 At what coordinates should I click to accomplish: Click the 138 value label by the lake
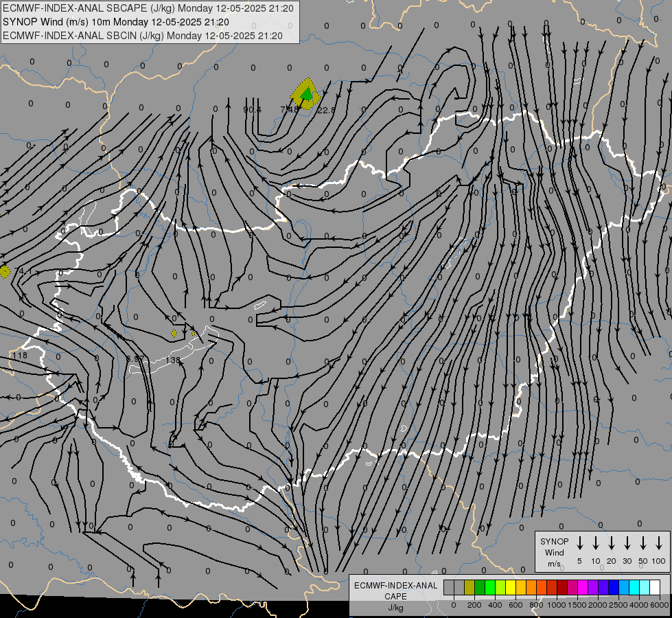click(173, 360)
